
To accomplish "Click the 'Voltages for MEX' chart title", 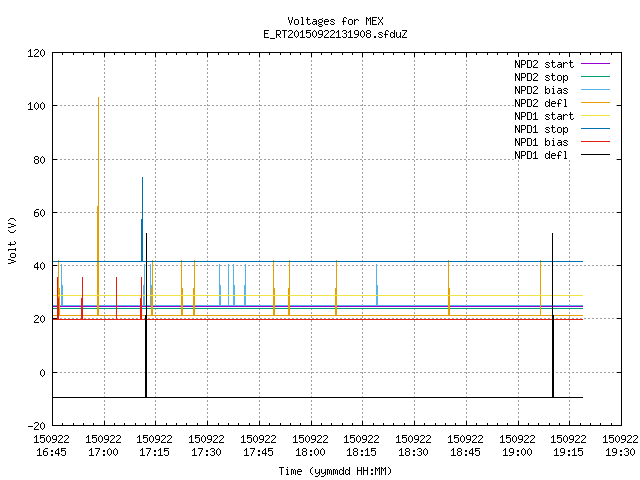I will 335,21.
